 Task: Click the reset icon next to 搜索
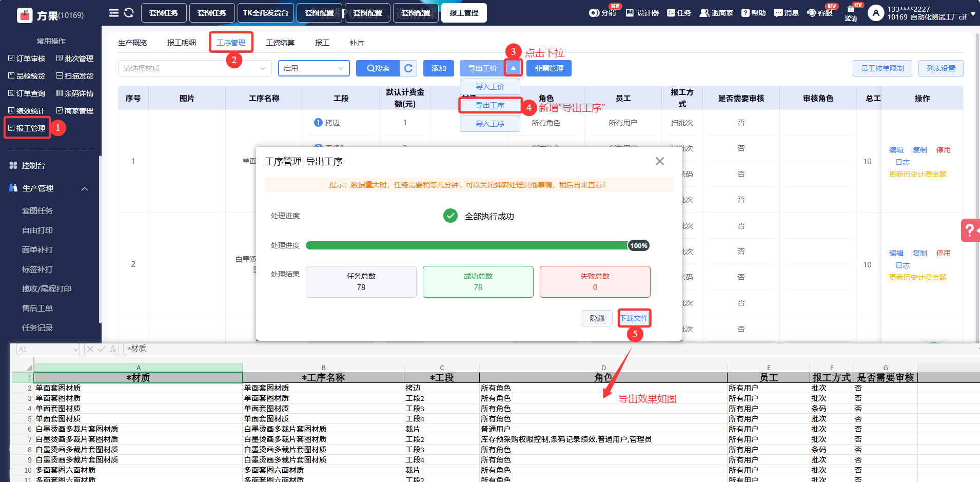(408, 68)
